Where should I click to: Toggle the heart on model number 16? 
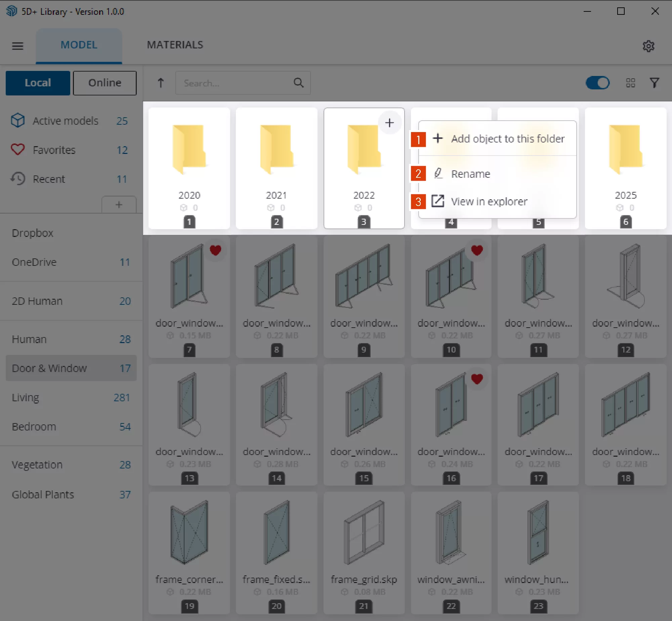tap(477, 379)
